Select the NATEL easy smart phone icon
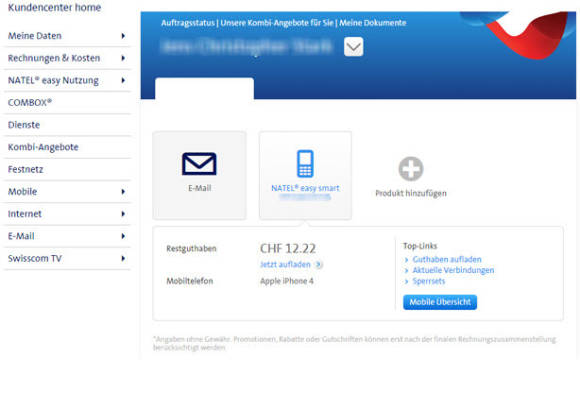Viewport: 580px width, 393px height. click(x=305, y=164)
